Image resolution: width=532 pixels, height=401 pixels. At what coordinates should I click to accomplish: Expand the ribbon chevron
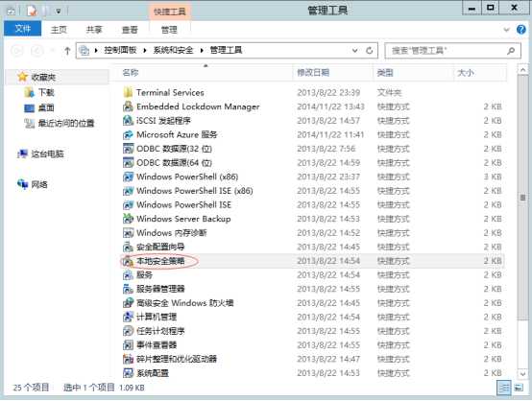(507, 30)
